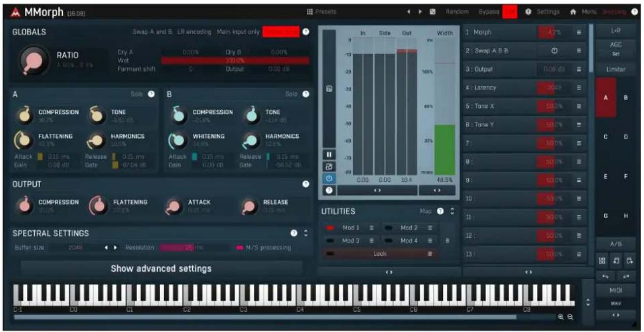Open Utilities help question mark

[x=440, y=211]
